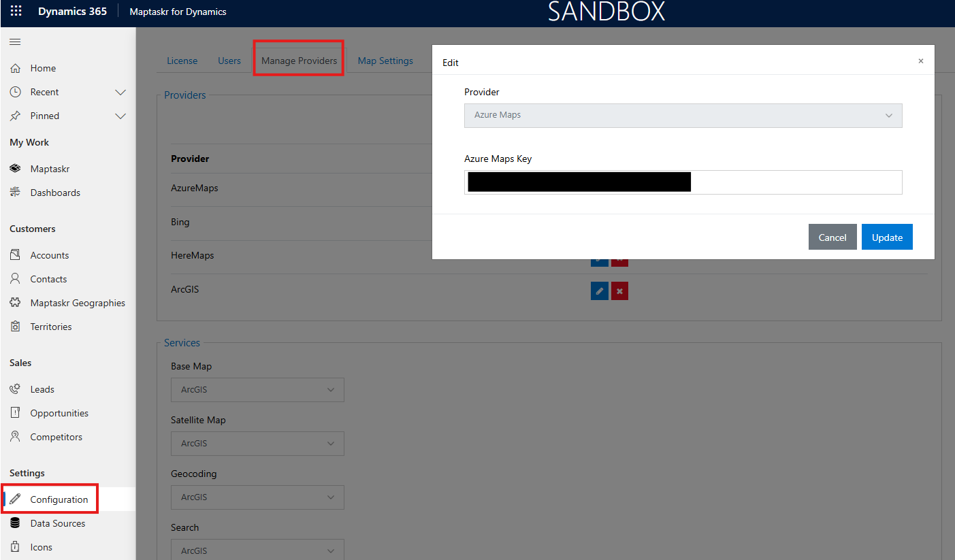Click the Territories icon
The image size is (955, 560).
click(x=15, y=327)
